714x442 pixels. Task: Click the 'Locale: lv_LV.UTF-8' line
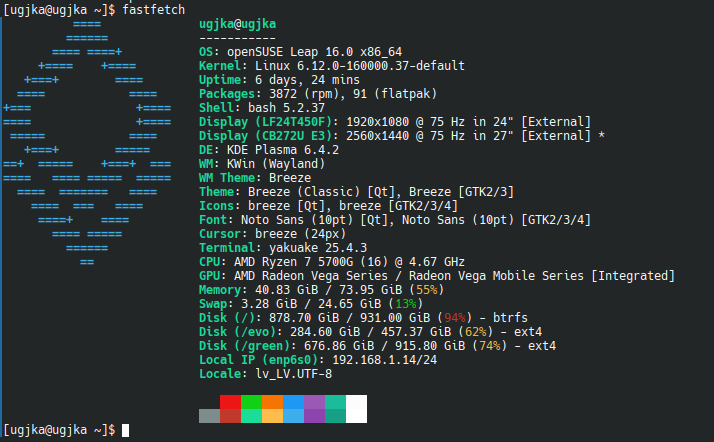(x=265, y=374)
